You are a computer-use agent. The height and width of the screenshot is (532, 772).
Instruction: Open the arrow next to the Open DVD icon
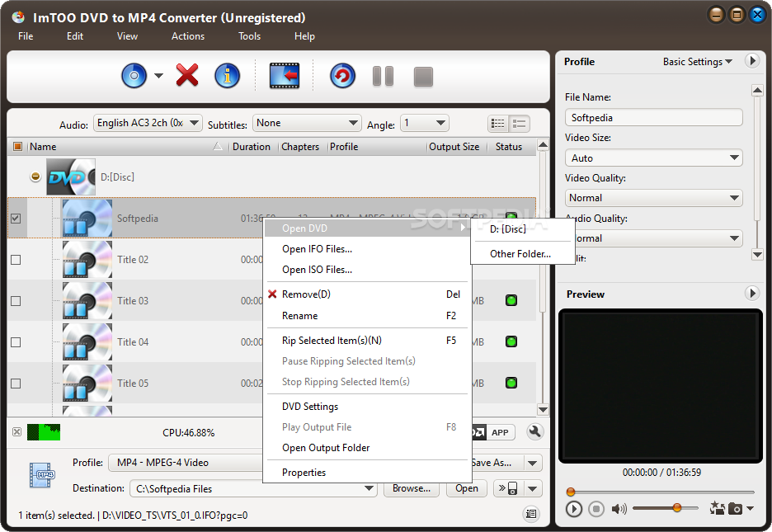158,76
